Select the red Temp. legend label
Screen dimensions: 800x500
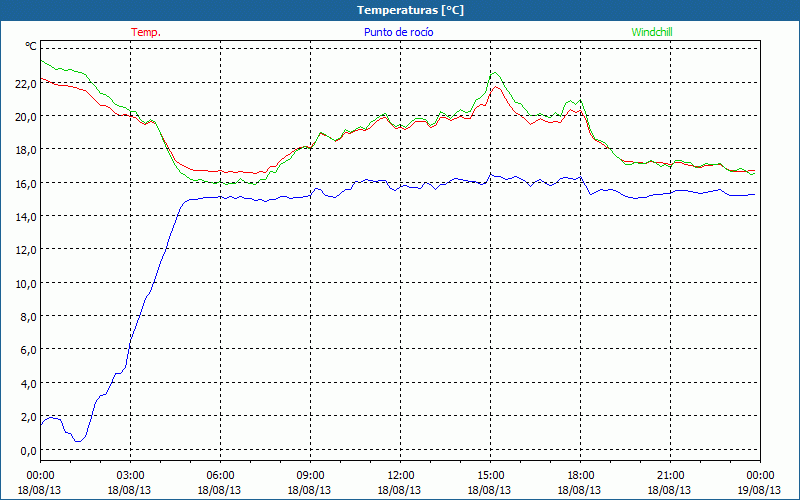coord(146,32)
